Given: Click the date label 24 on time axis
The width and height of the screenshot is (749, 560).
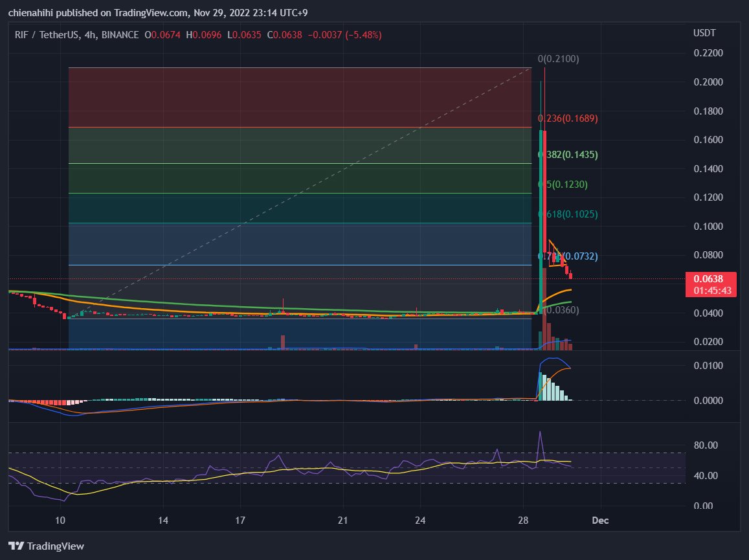Looking at the screenshot, I should (x=420, y=521).
